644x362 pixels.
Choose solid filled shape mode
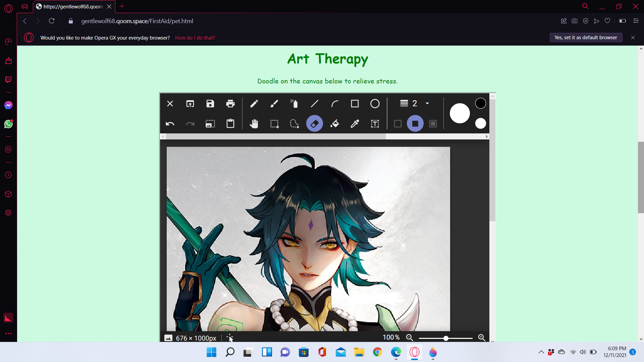coord(415,124)
